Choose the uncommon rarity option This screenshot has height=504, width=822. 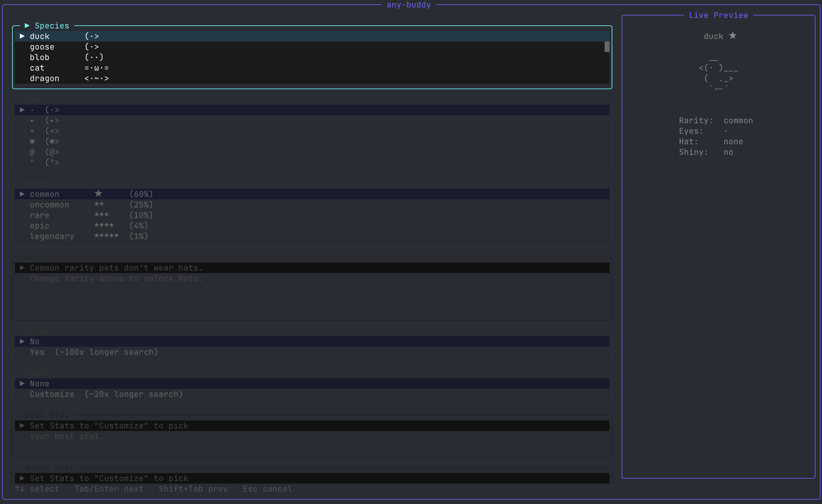click(312, 205)
